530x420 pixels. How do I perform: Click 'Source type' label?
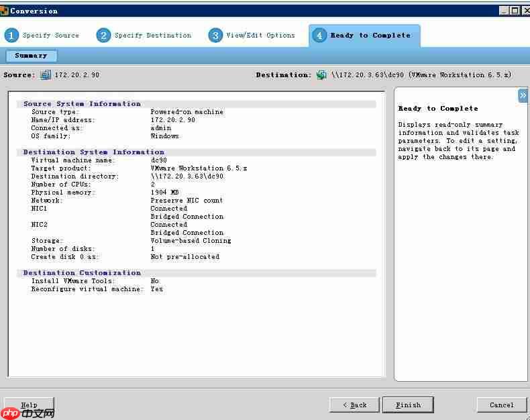(x=55, y=111)
